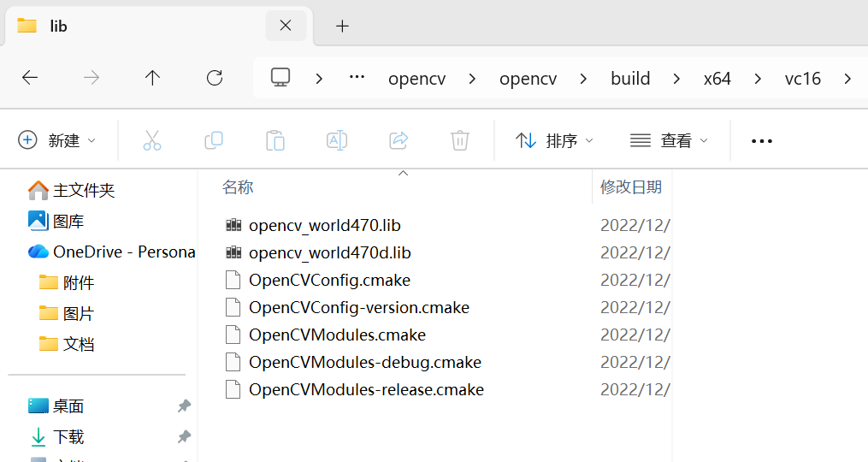Select file OpenCVModules.cmake
Image resolution: width=868 pixels, height=462 pixels.
pos(337,335)
